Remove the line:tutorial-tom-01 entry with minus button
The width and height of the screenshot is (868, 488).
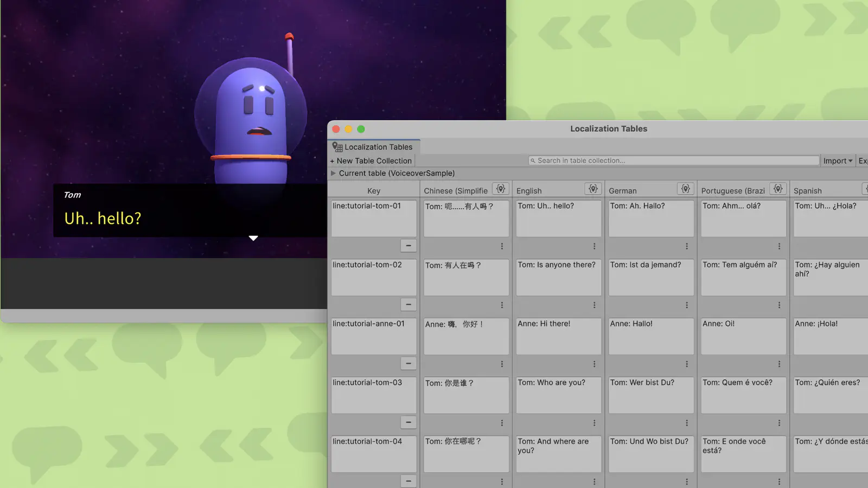click(409, 246)
